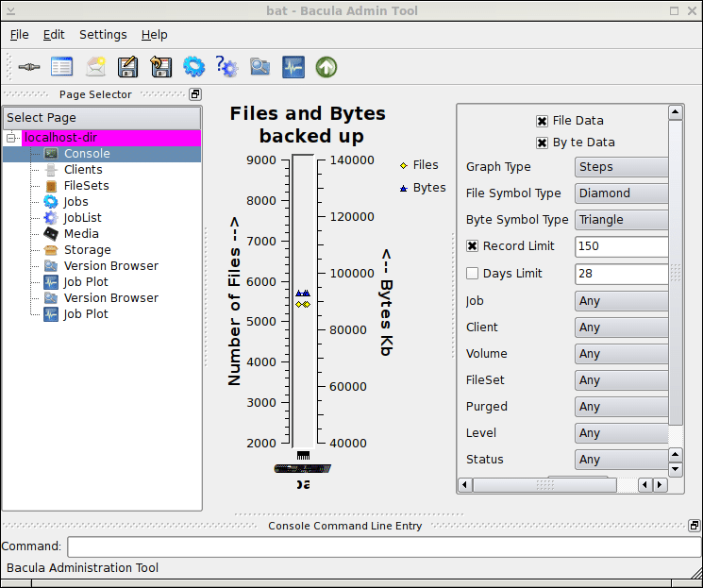
Task: Click the floppy disk with arrow restore icon
Action: click(x=161, y=67)
